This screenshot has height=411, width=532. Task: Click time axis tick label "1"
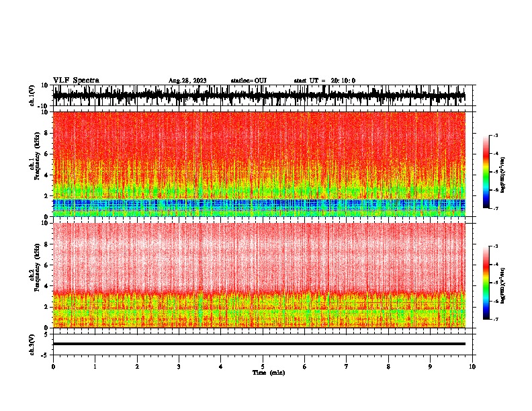coord(95,367)
